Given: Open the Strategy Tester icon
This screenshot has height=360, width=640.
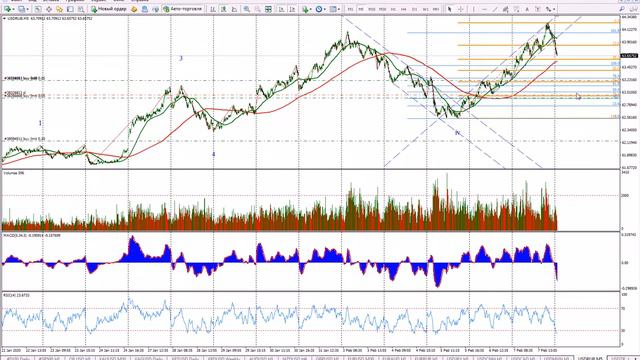Looking at the screenshot, I should coord(81,9).
